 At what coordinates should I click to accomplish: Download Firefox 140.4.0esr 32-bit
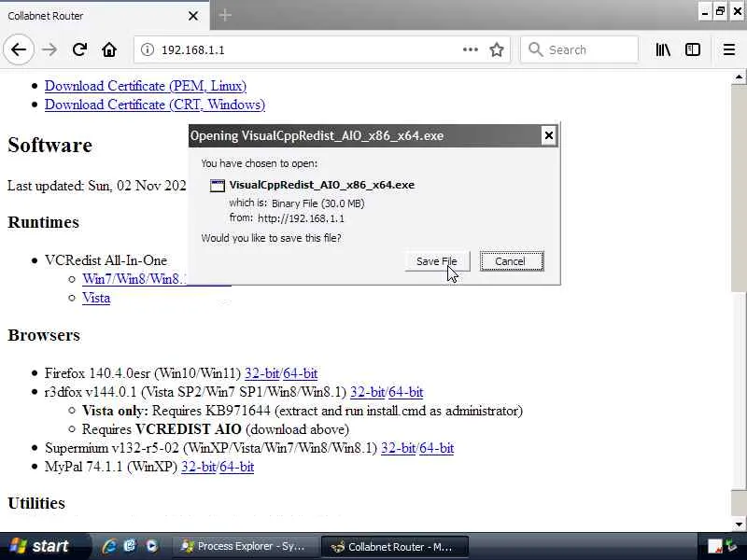tap(261, 373)
